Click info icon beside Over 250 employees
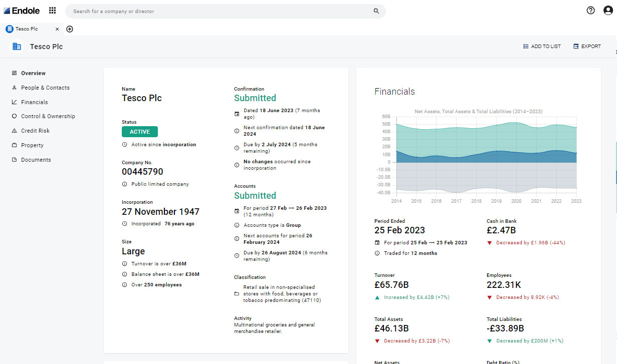 pyautogui.click(x=124, y=285)
